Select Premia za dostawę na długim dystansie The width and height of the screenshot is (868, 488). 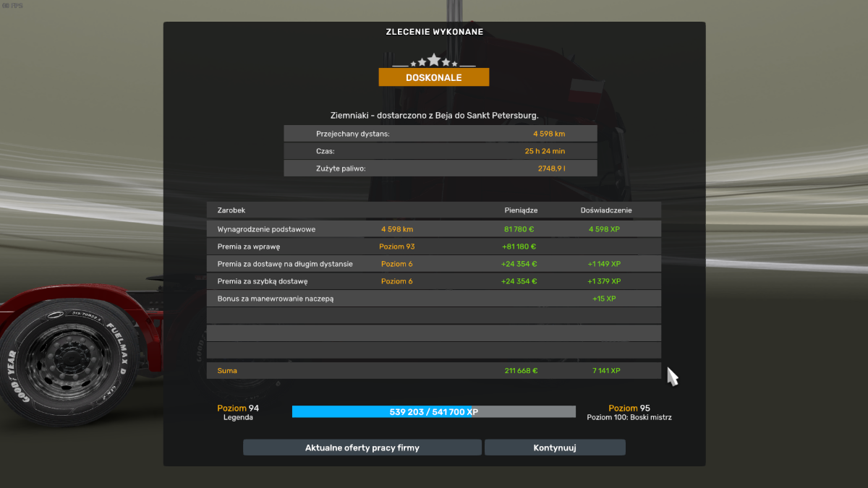pos(433,264)
